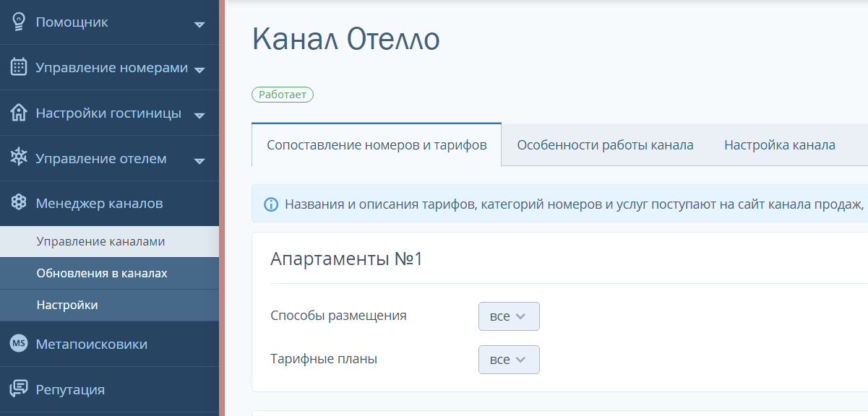Open Настройки гостиницы in the sidebar
The image size is (868, 416).
(x=109, y=113)
